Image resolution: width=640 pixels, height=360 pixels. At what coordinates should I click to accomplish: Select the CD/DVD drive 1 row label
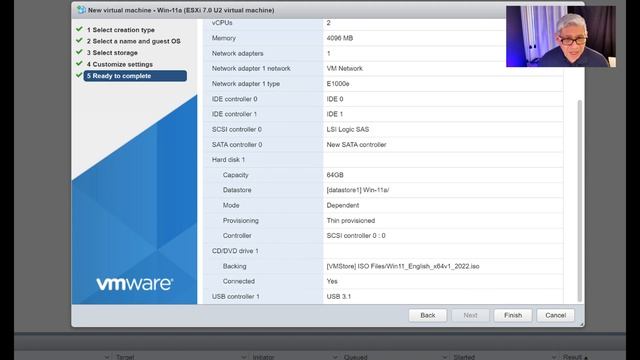point(235,251)
